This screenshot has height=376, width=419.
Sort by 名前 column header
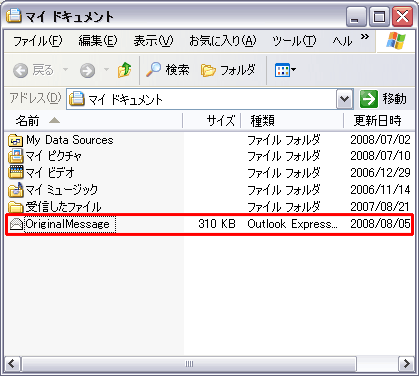(x=94, y=121)
